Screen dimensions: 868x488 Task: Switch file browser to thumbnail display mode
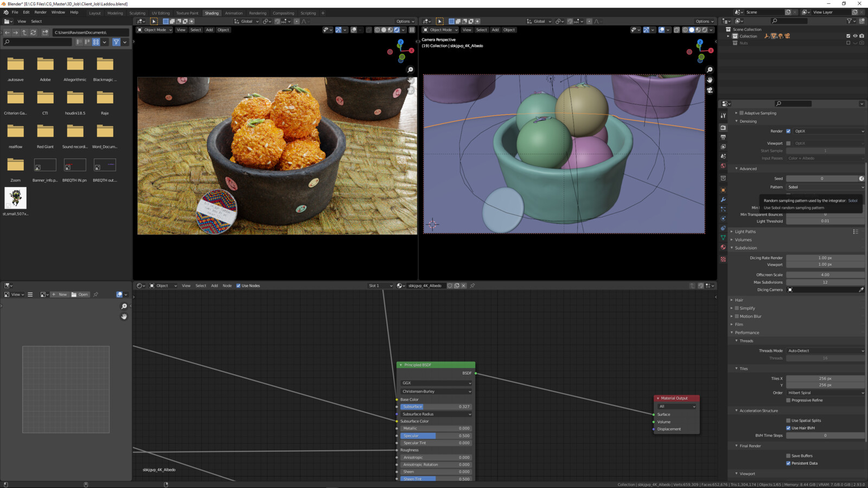(96, 42)
